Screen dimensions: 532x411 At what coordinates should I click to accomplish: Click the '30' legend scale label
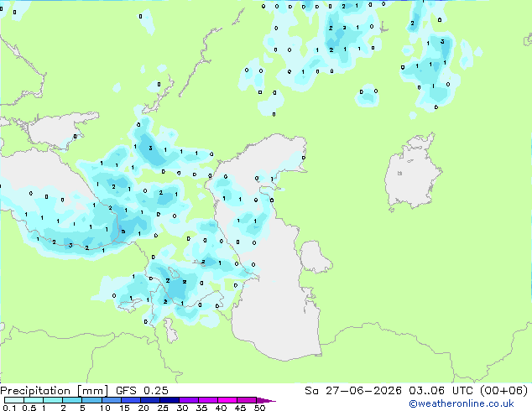click(x=182, y=408)
